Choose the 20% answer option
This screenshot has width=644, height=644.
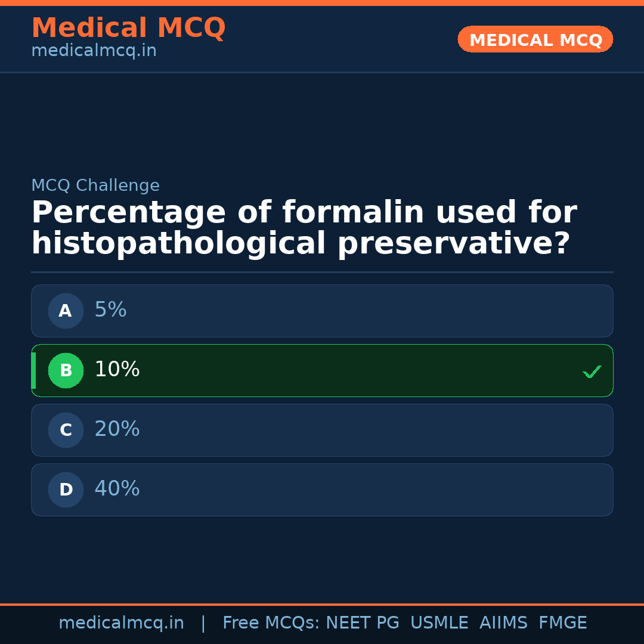322,430
